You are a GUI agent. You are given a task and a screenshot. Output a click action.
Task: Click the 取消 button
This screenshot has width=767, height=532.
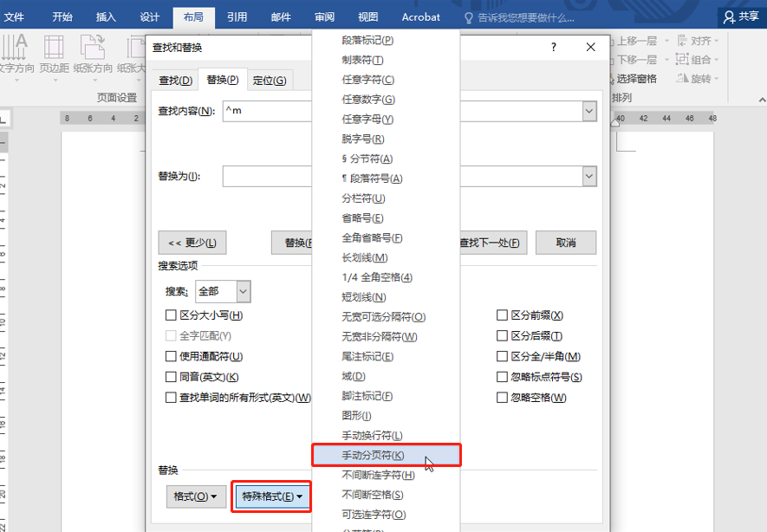[x=566, y=243]
